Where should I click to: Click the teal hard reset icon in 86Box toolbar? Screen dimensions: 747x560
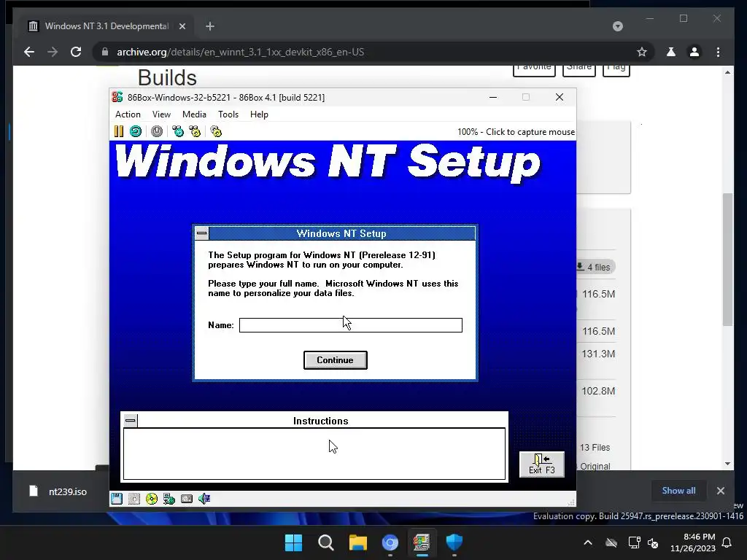pos(136,131)
